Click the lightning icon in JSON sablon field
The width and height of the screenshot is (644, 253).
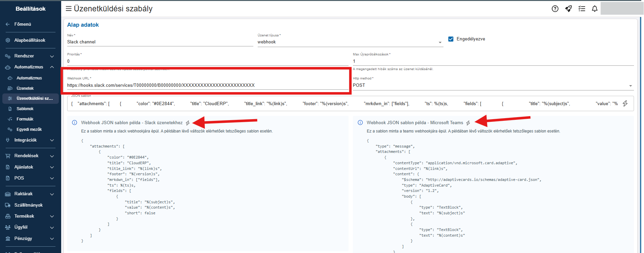click(625, 103)
